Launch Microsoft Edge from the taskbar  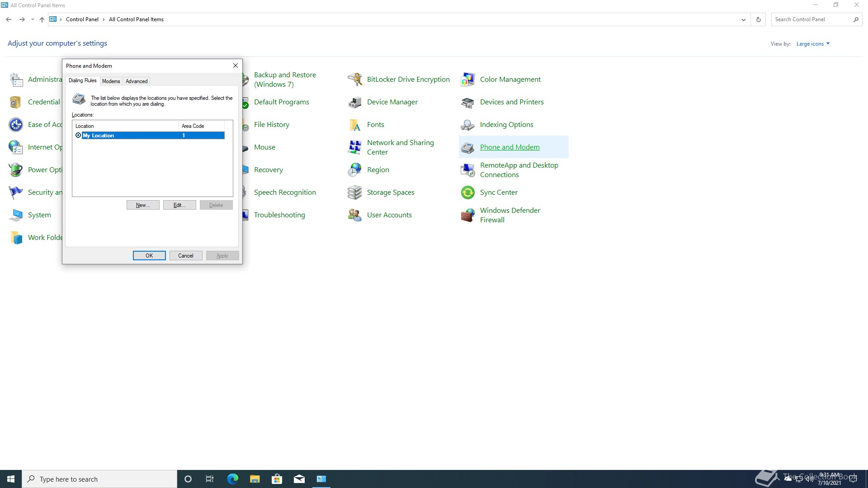pos(232,479)
